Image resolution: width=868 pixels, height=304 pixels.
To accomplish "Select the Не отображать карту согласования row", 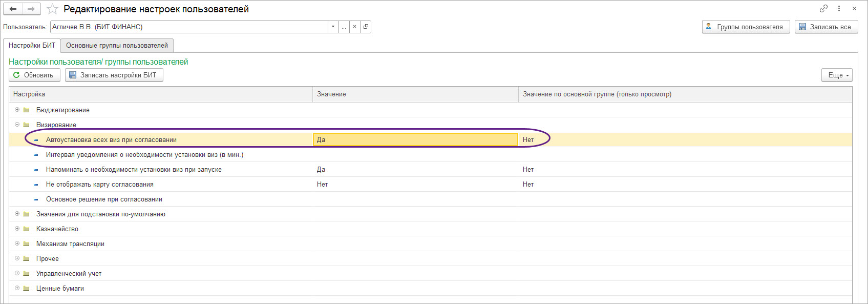I will (x=100, y=185).
